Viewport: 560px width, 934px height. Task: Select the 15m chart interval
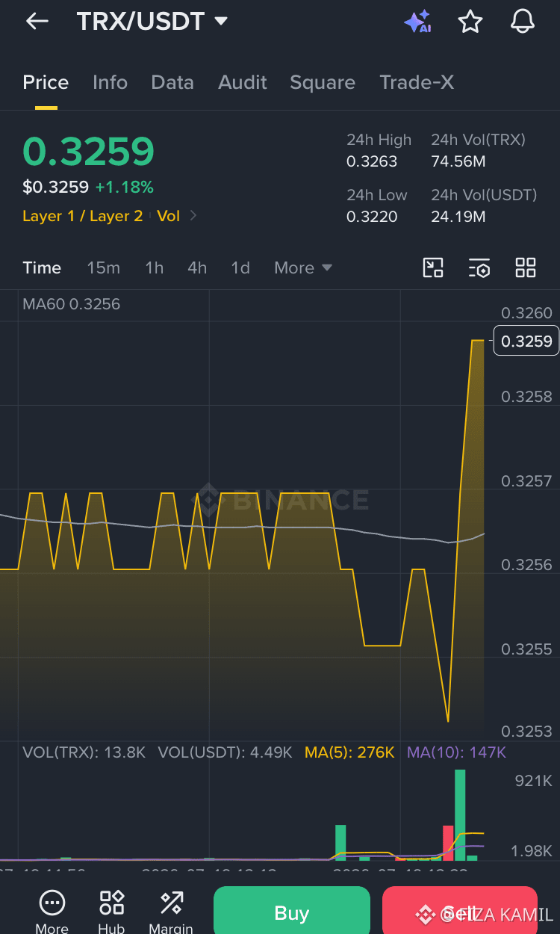[103, 267]
